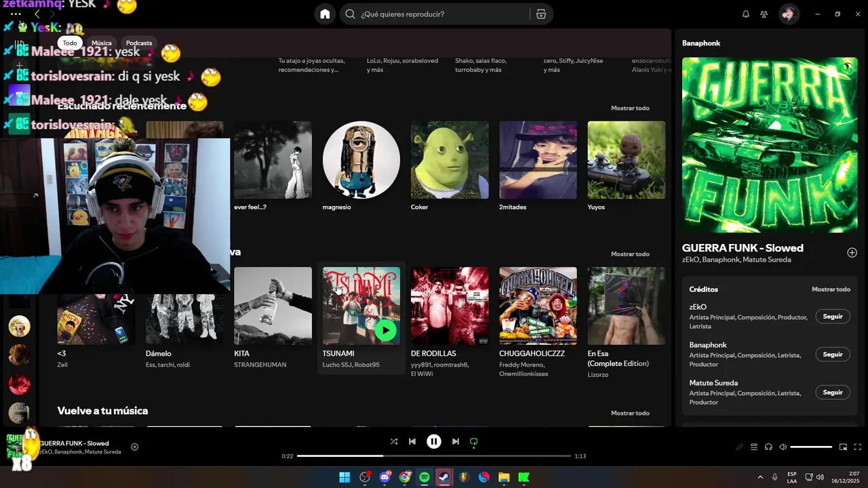This screenshot has height=488, width=868.
Task: Open the Browse icon in search bar
Action: (x=540, y=14)
